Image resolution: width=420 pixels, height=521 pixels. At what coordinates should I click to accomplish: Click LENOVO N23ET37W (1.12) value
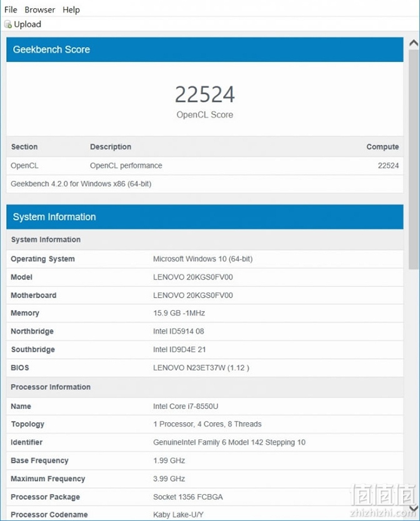click(201, 368)
